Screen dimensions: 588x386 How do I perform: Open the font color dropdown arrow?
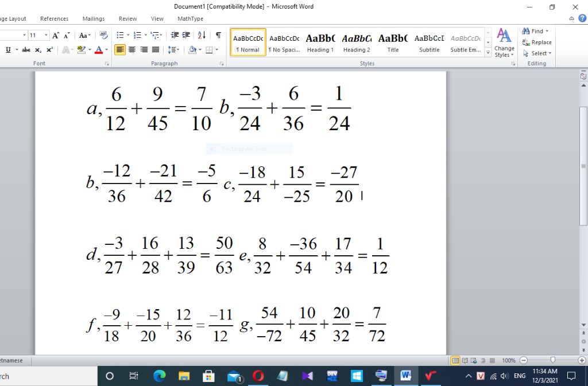point(107,50)
